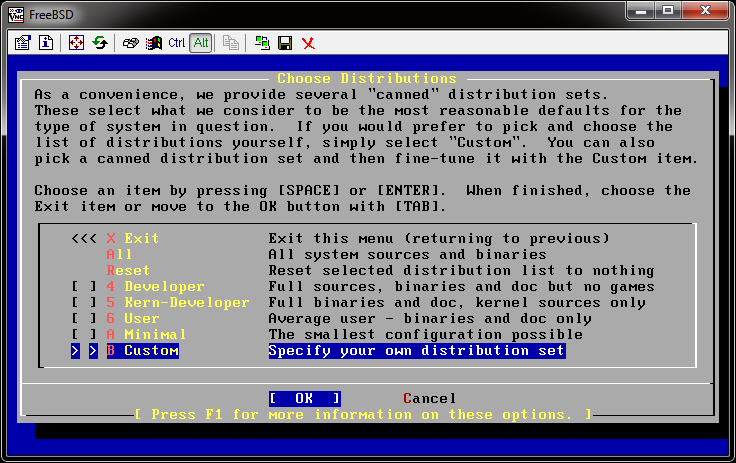The width and height of the screenshot is (736, 463).
Task: Start a new connection with the computers icon
Action: tap(262, 43)
